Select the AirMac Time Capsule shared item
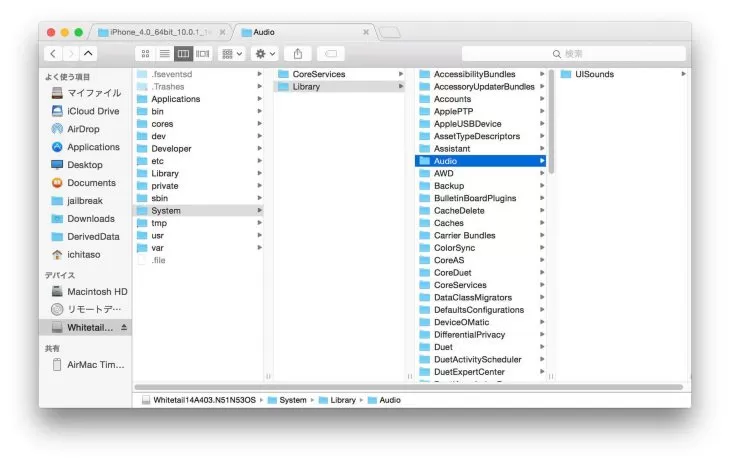This screenshot has width=730, height=463. 88,365
